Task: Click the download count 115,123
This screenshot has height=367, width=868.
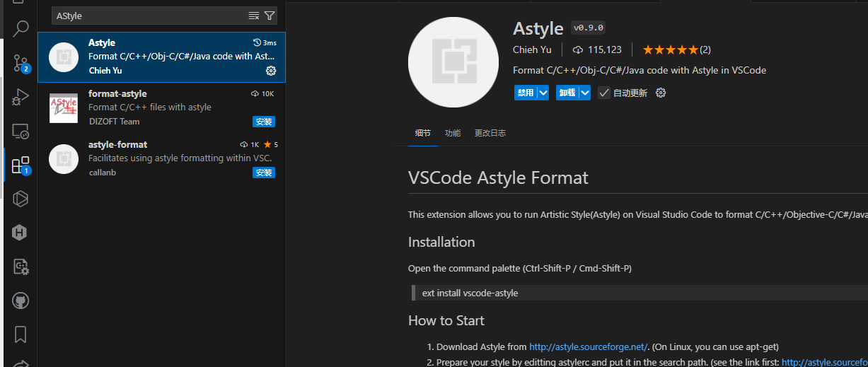Action: (597, 49)
